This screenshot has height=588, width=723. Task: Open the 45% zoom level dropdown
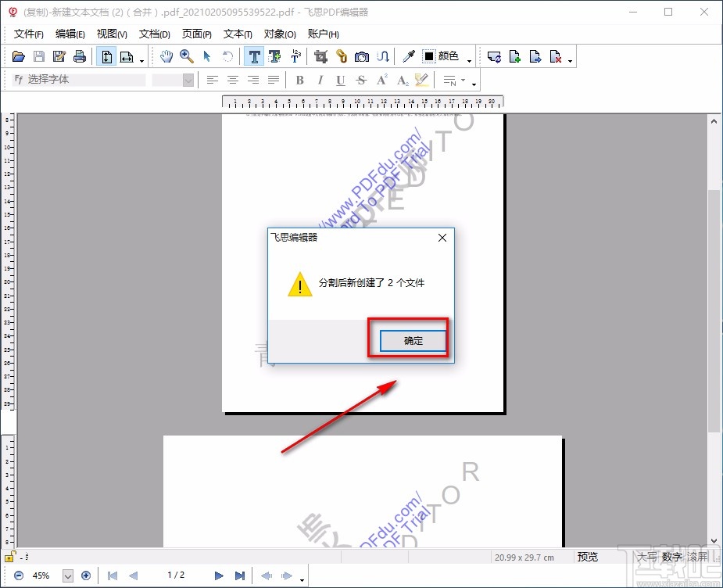coord(68,575)
